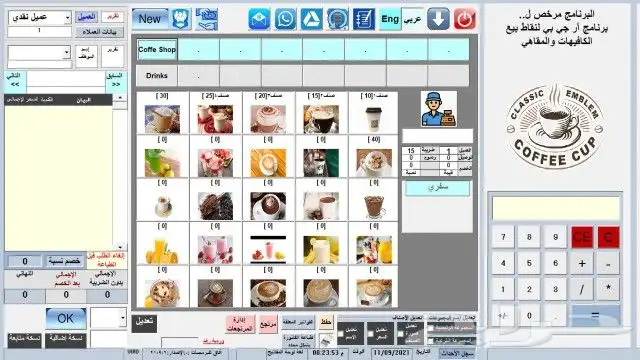Viewport: 640px width, 360px height.
Task: Toggle the تعديل الإسم checkbox
Action: [x=341, y=334]
